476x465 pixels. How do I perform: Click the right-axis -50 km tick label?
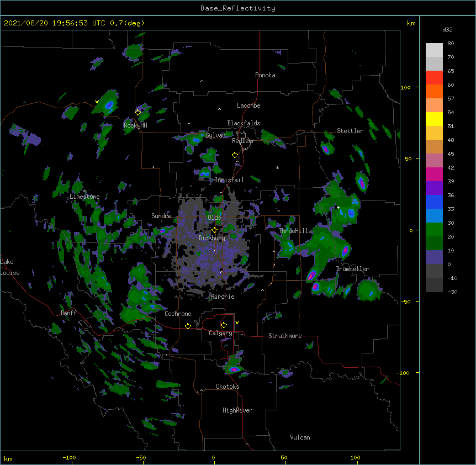[405, 302]
